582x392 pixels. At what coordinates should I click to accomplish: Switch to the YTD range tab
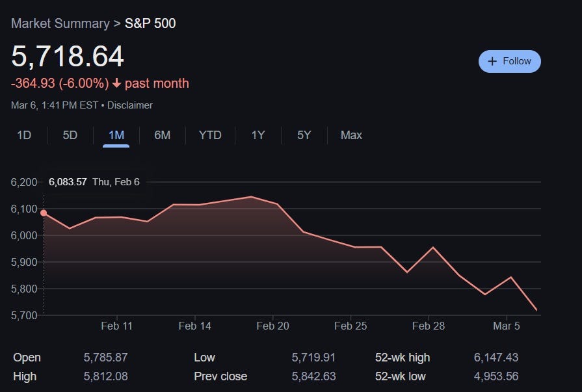click(x=210, y=135)
